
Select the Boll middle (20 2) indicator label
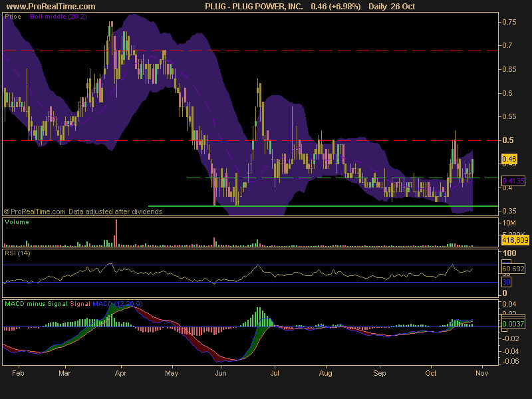(x=59, y=17)
